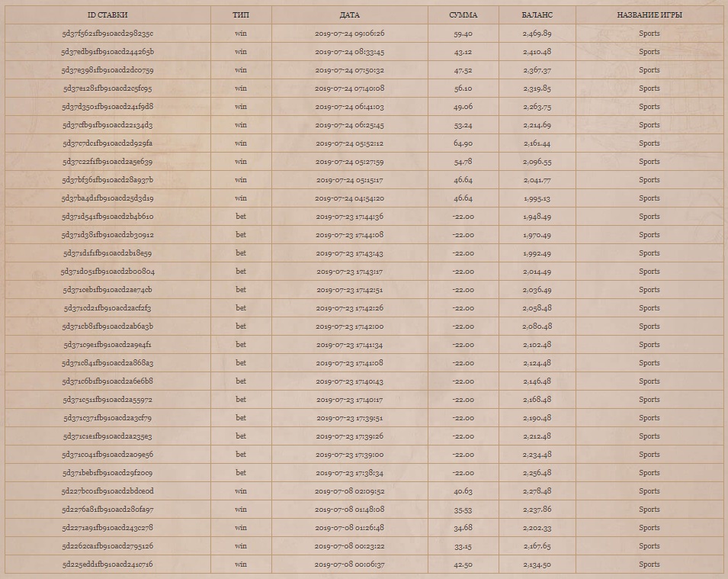
Task: Click the sum value 40.63
Action: [x=463, y=491]
